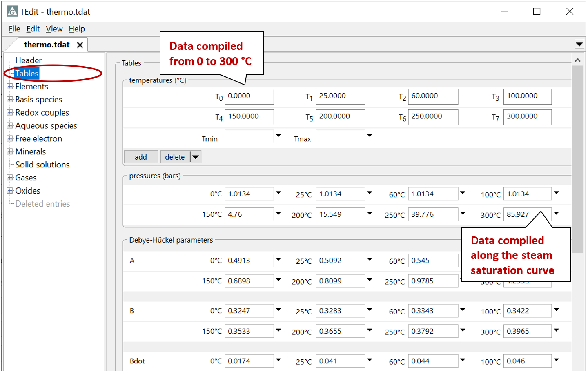Select Solid solutions in the tree
This screenshot has width=588, height=372.
(x=42, y=165)
